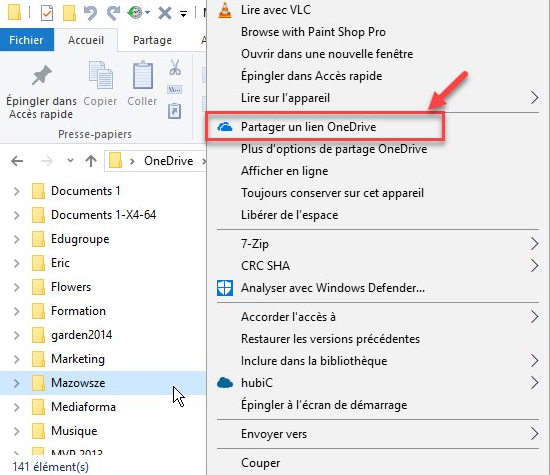The image size is (550, 475).
Task: Select the Documents 1 folder
Action: pyautogui.click(x=86, y=191)
